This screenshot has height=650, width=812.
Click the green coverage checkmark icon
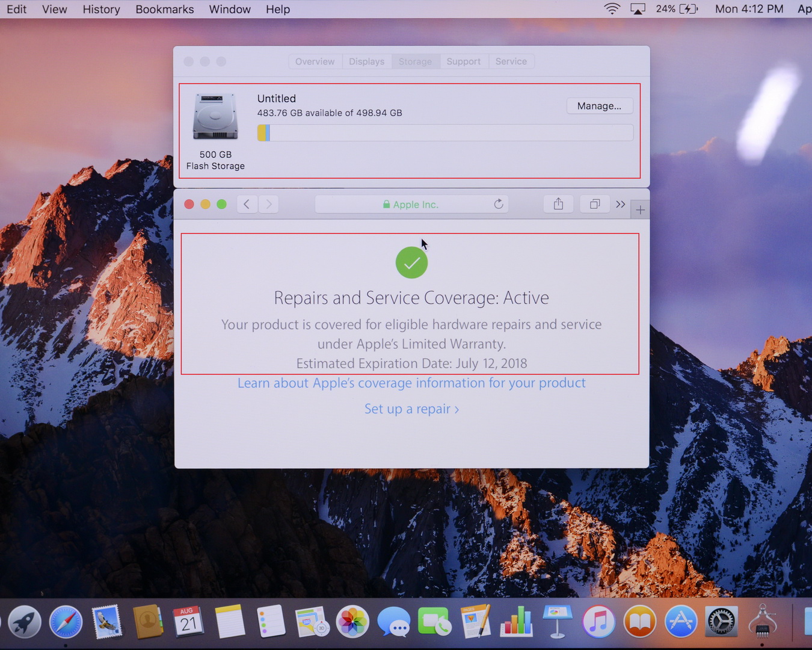[x=411, y=262]
